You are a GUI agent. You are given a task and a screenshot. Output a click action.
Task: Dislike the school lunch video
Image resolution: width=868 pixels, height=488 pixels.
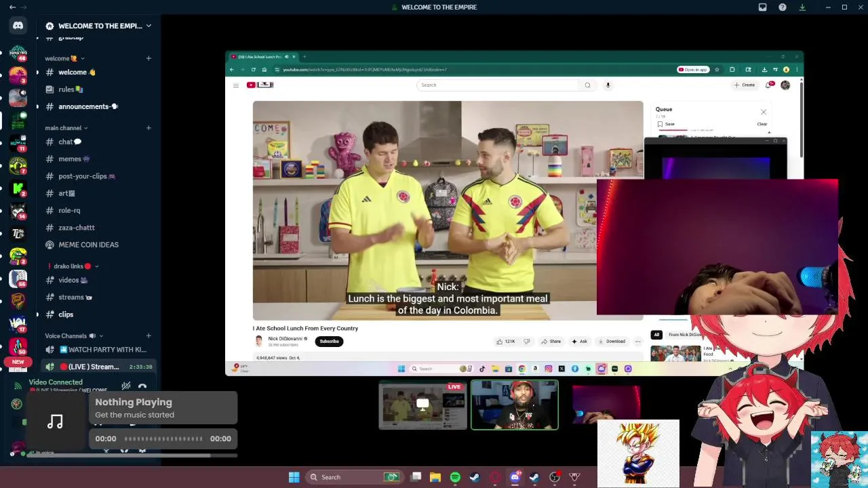pos(526,341)
